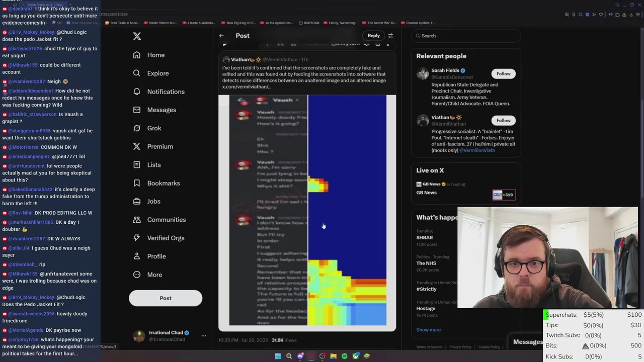This screenshot has width=644, height=362.
Task: Open the Jobs briefcase icon
Action: 137,201
